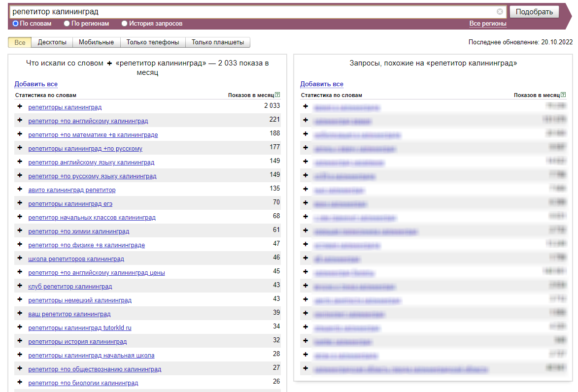Choose the 'История запросов' radio option
Viewport: 578px width, 392px height.
(x=125, y=23)
